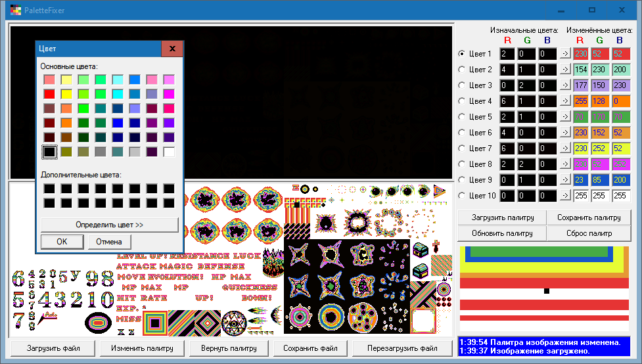Click Вернуть палитру button
The width and height of the screenshot is (642, 364).
click(229, 348)
